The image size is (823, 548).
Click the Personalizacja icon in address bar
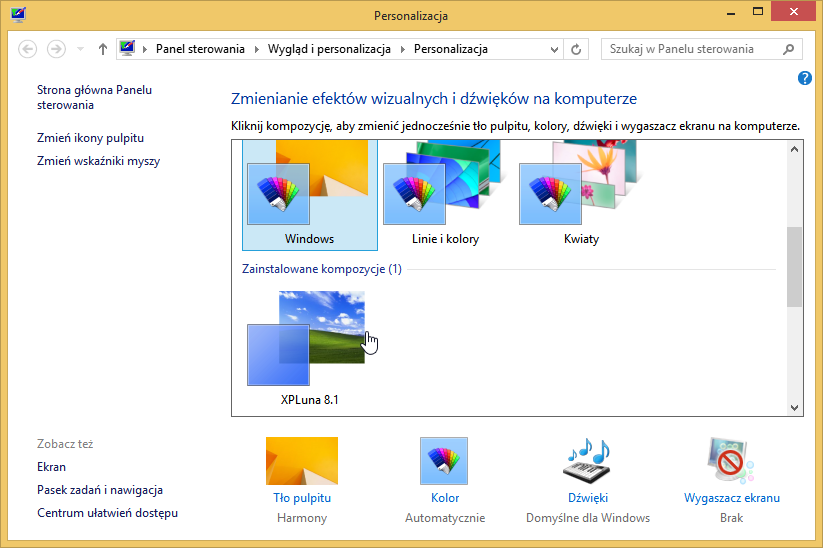[127, 49]
